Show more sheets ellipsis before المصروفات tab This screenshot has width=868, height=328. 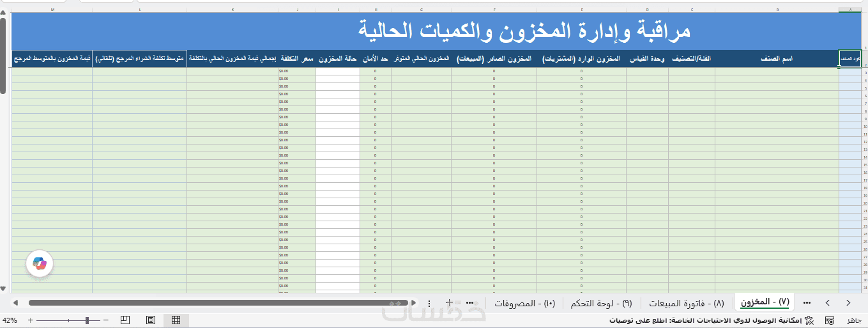click(x=470, y=302)
